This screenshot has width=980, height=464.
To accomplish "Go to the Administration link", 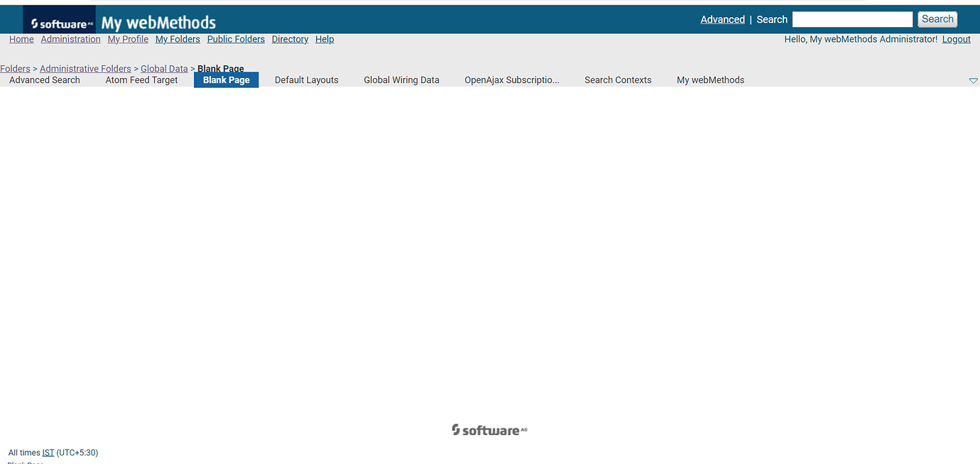I will (70, 40).
